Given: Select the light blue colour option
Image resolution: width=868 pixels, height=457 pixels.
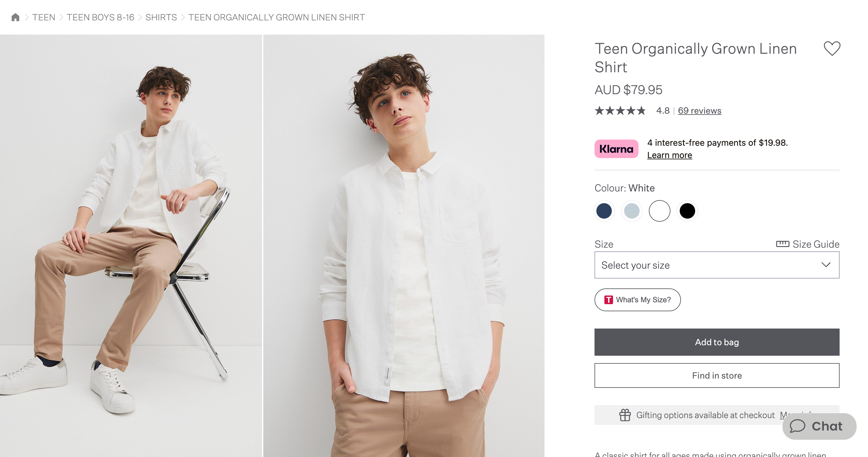Looking at the screenshot, I should [632, 211].
